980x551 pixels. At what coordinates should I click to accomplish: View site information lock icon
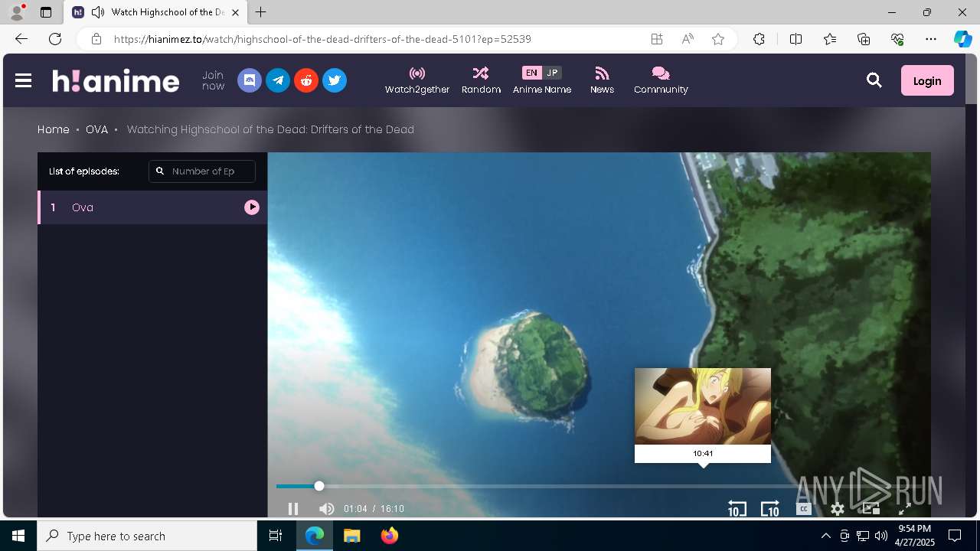pos(96,39)
